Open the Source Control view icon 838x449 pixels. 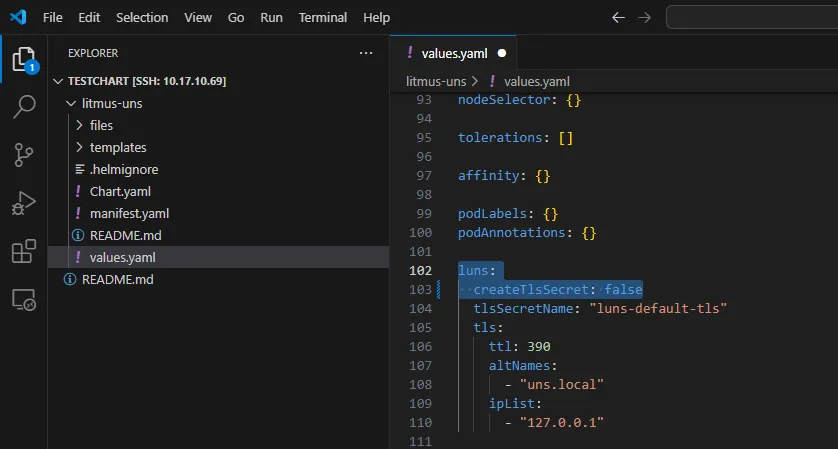[24, 155]
